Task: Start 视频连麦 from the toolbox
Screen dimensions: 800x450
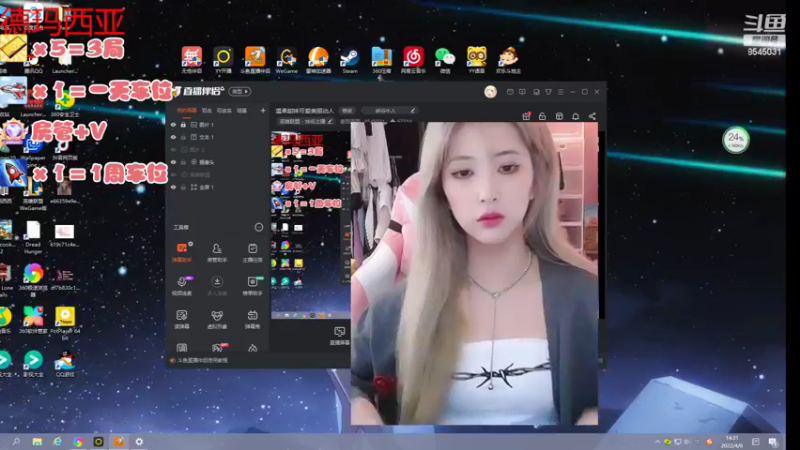Action: click(182, 285)
